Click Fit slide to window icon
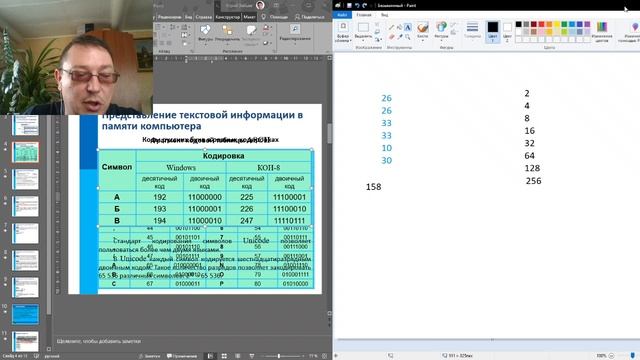Viewport: 640px width, 360px height. point(324,356)
